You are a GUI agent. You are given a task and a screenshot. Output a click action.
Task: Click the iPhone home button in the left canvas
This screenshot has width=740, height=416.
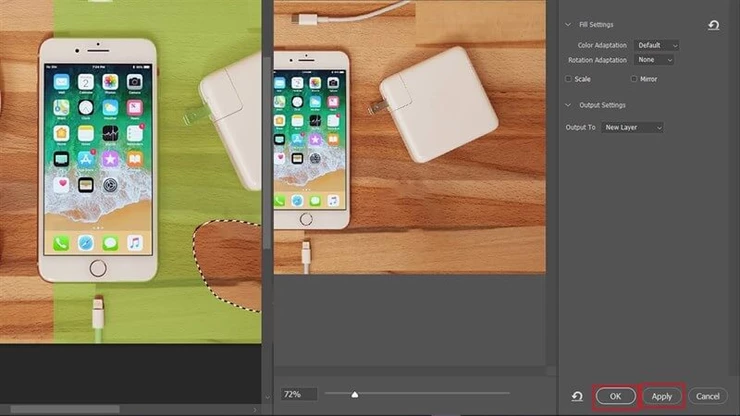coord(97,267)
